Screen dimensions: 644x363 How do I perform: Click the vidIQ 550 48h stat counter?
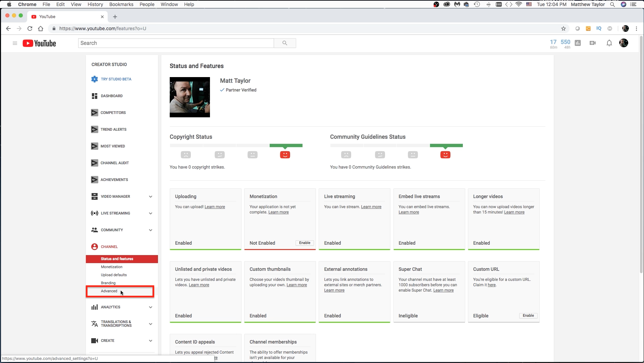[566, 44]
